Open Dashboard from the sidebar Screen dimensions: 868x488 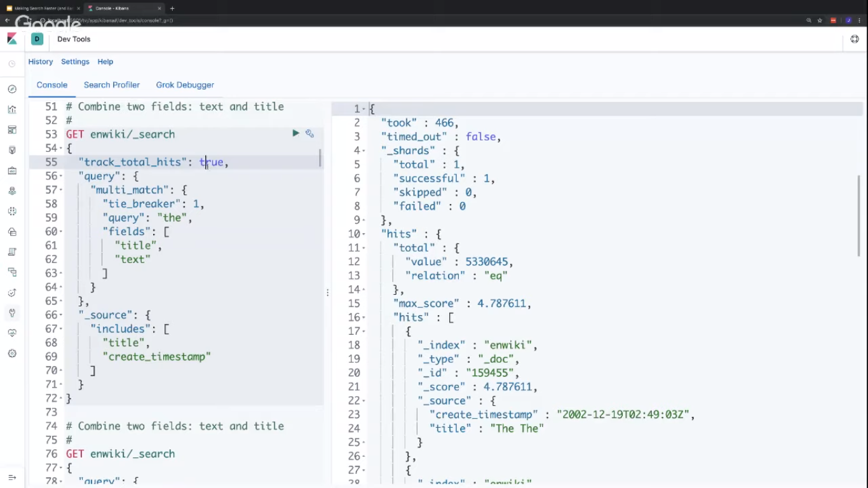[12, 130]
